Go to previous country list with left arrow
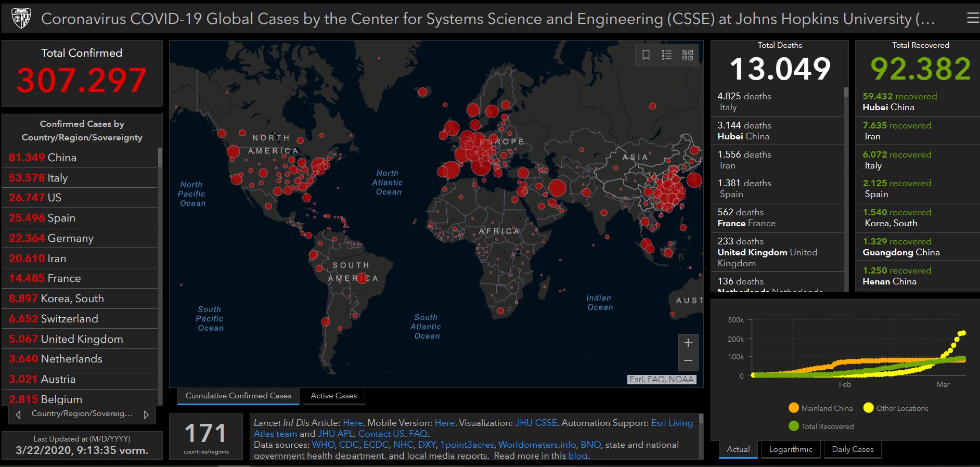 coord(19,414)
